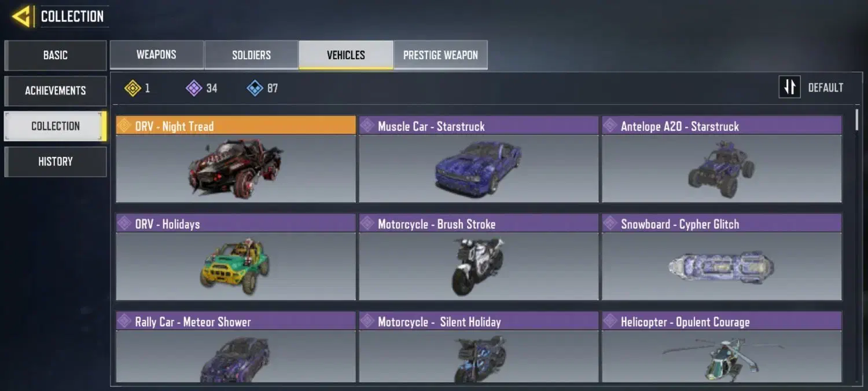Go to the Achievements section
This screenshot has width=868, height=391.
(56, 91)
